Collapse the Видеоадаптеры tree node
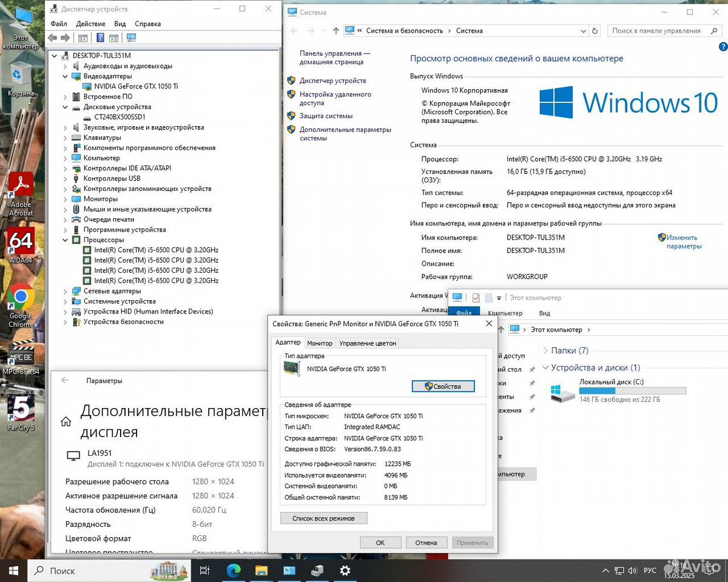This screenshot has height=582, width=728. [66, 76]
